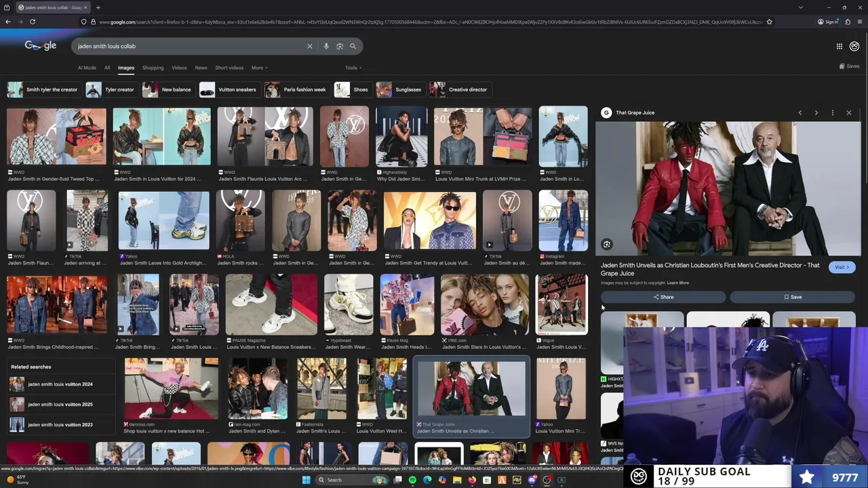Screen dimensions: 868x488
Task: Select the Images tab
Action: click(x=126, y=68)
